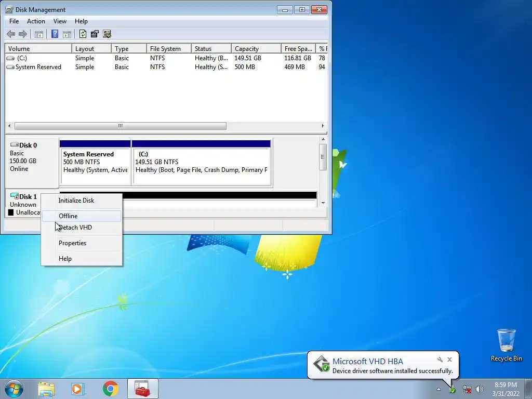Image resolution: width=532 pixels, height=399 pixels.
Task: Click the disk pane vertical scrollbar thumb
Action: [323, 157]
